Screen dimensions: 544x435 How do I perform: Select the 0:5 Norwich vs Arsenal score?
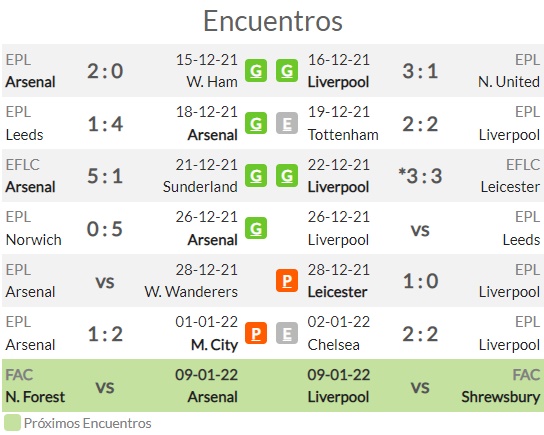[105, 229]
